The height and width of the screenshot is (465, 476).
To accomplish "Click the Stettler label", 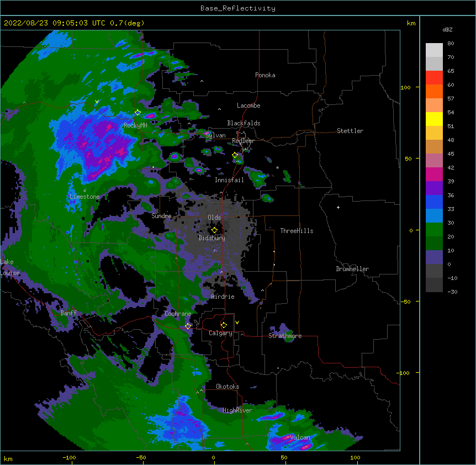I will (x=350, y=131).
